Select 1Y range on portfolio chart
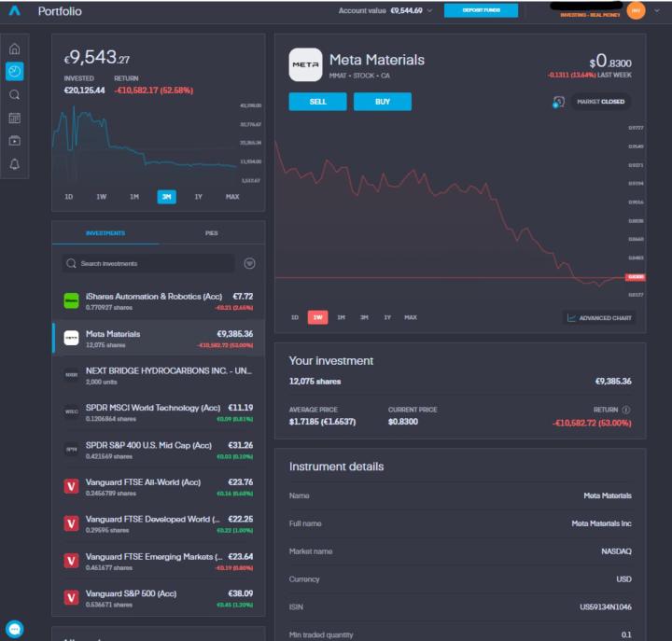672x641 pixels. [199, 197]
